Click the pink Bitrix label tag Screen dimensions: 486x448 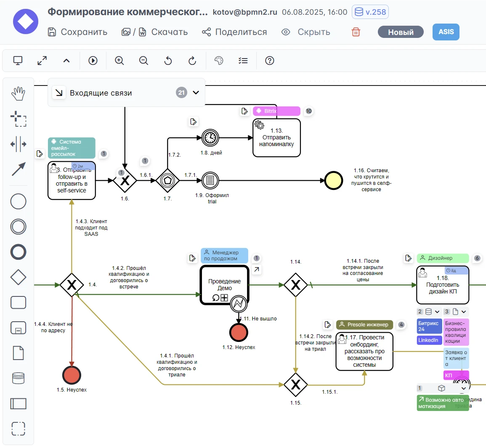(276, 111)
